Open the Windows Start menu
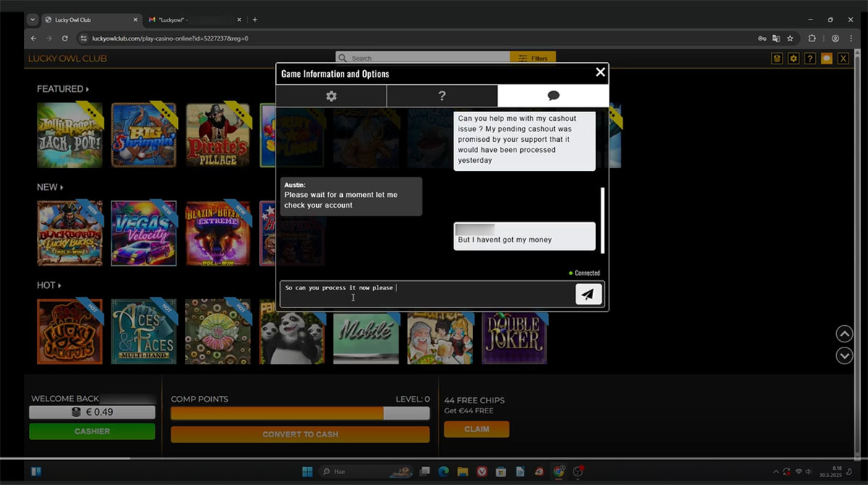The image size is (868, 485). coord(307,472)
